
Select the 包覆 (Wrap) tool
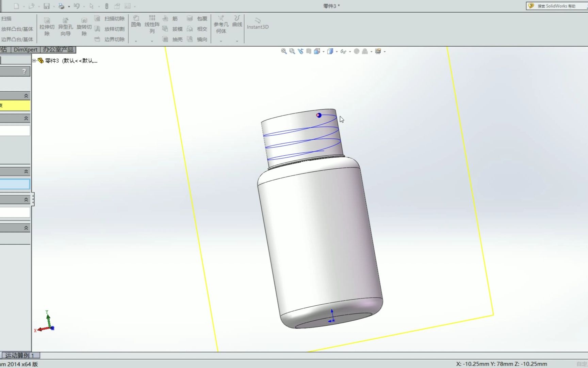[x=197, y=18]
